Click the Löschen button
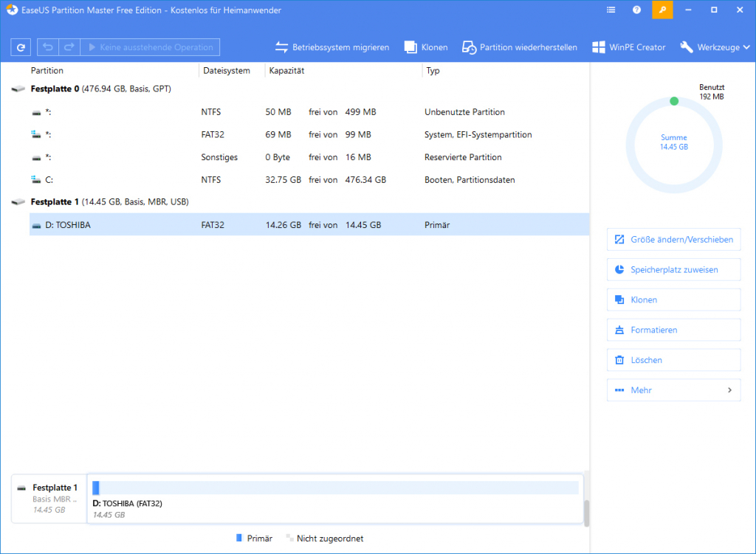Screen dimensions: 756x554 click(x=673, y=359)
